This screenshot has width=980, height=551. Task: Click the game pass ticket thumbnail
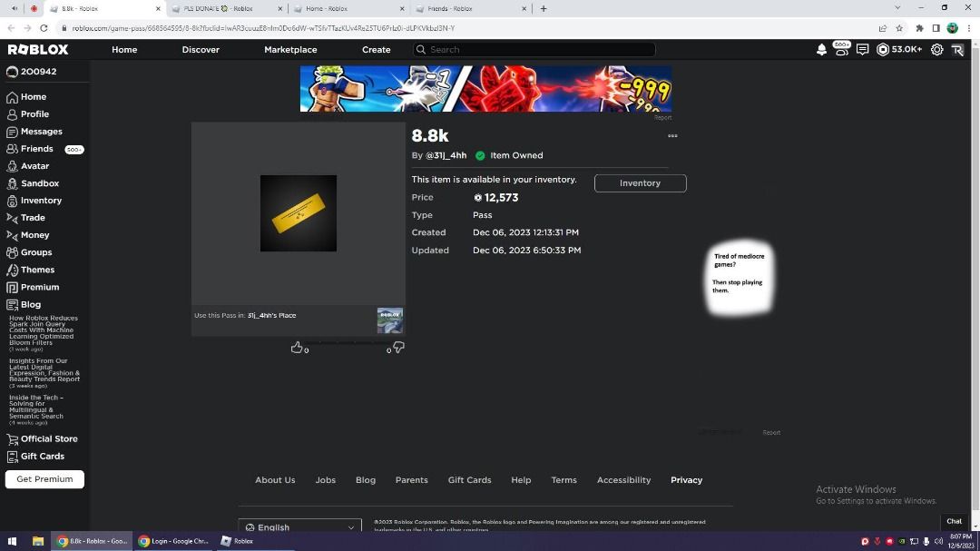point(298,212)
